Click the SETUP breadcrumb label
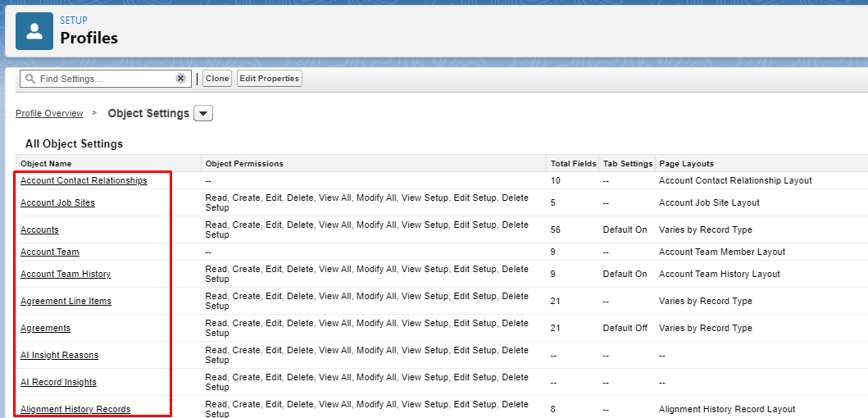This screenshot has width=868, height=418. [x=74, y=20]
